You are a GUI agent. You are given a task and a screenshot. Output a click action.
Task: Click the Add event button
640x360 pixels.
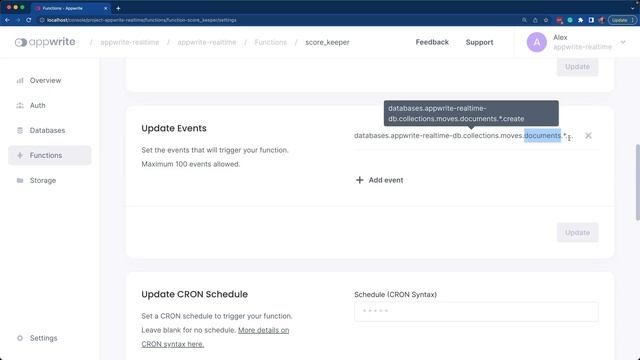click(380, 180)
